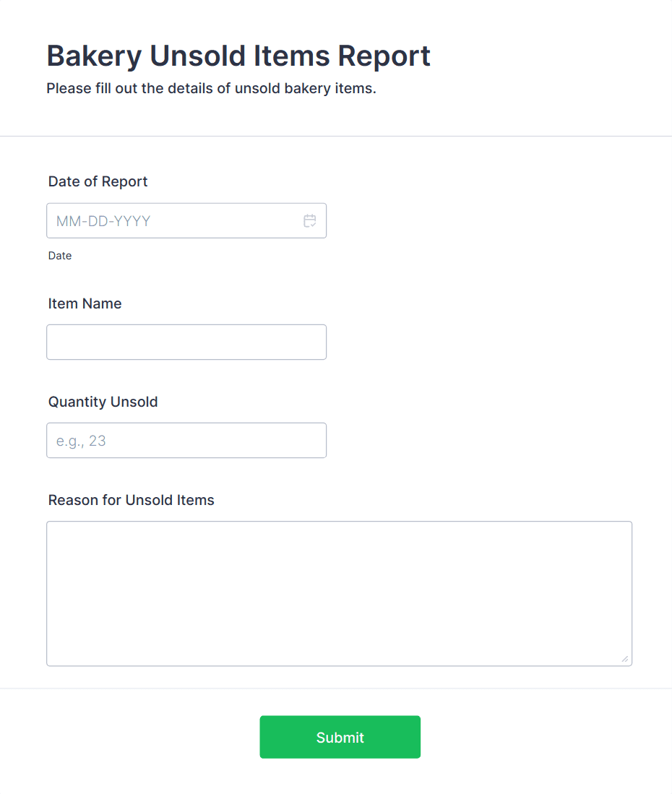The image size is (672, 794).
Task: Click the small "Date" sublabel under date field
Action: [x=60, y=256]
